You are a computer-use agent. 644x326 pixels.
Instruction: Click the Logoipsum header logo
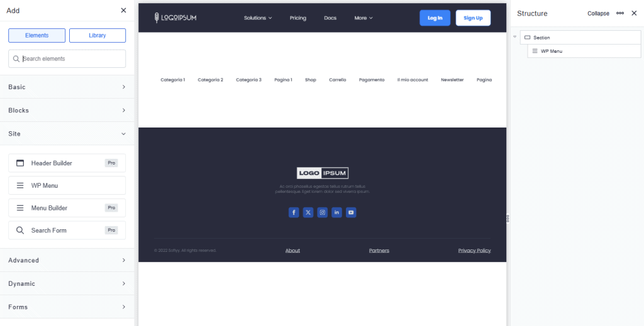coord(175,18)
